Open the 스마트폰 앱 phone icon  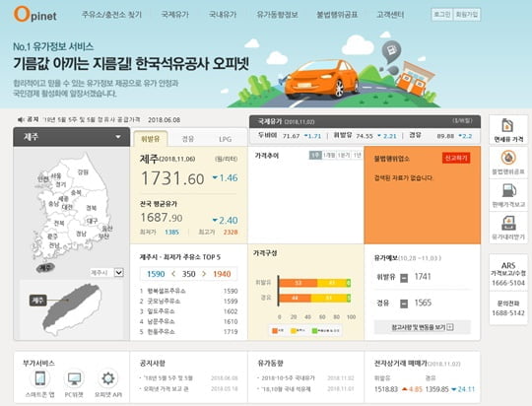(40, 378)
